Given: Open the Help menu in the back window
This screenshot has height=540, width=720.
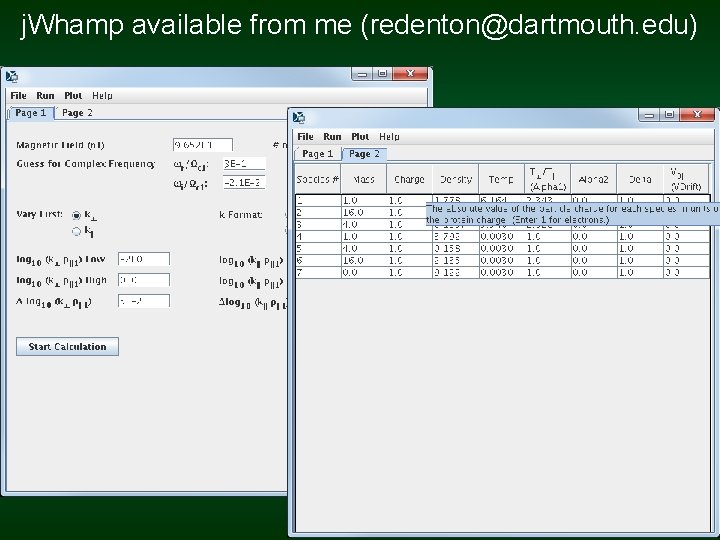Looking at the screenshot, I should [102, 96].
